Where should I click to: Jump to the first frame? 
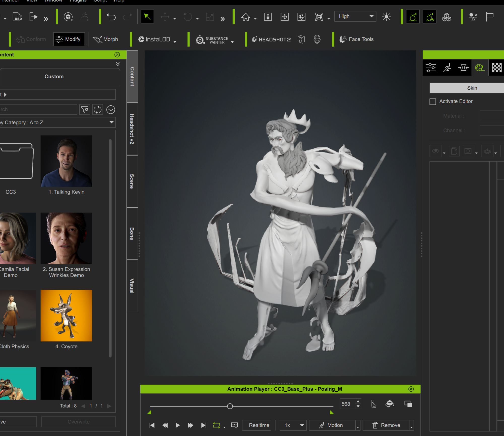[152, 425]
